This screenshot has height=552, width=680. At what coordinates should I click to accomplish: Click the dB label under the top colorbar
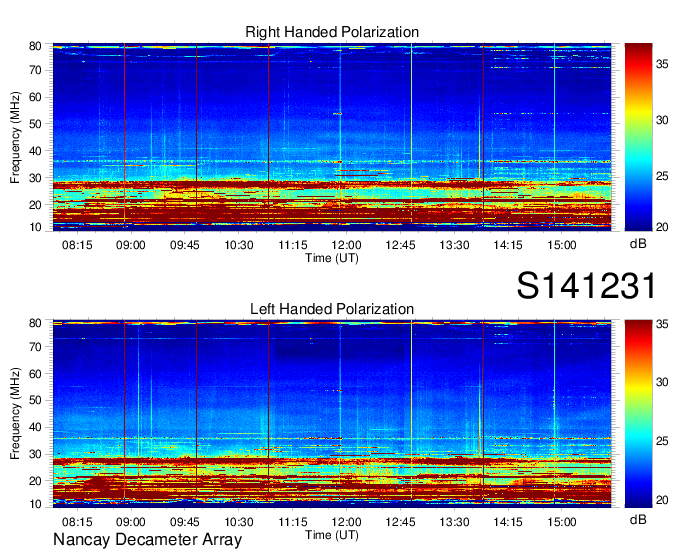point(638,244)
